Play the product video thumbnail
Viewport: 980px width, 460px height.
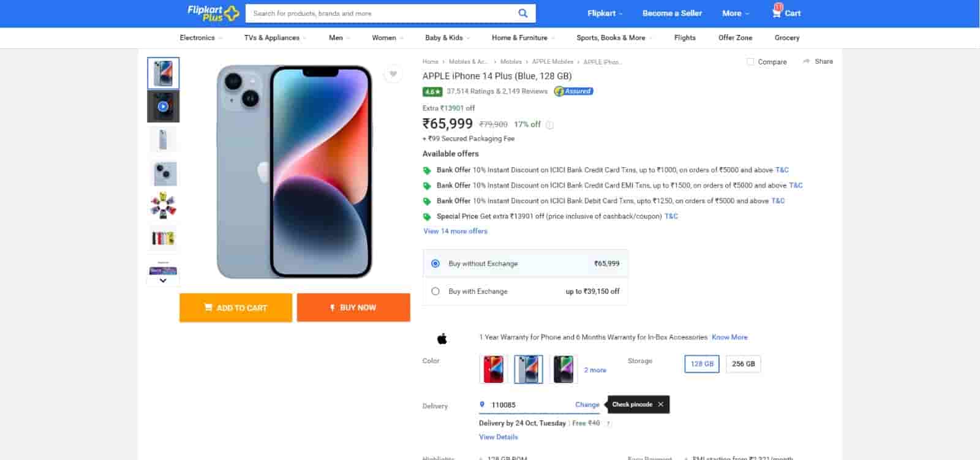pos(163,107)
